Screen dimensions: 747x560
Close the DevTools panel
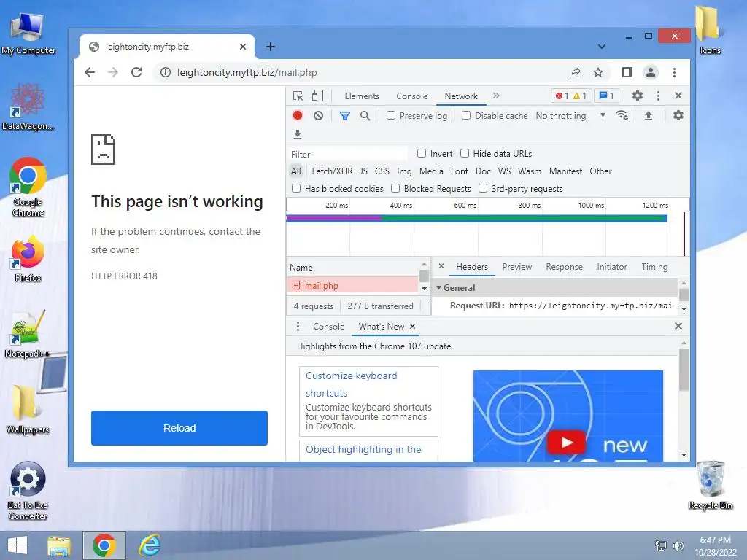[678, 96]
